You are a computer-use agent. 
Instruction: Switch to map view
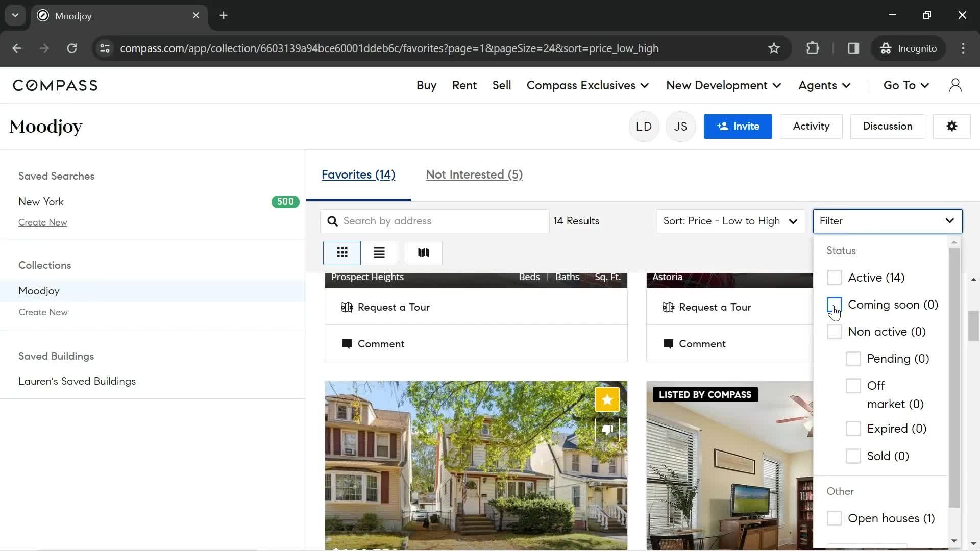tap(423, 253)
